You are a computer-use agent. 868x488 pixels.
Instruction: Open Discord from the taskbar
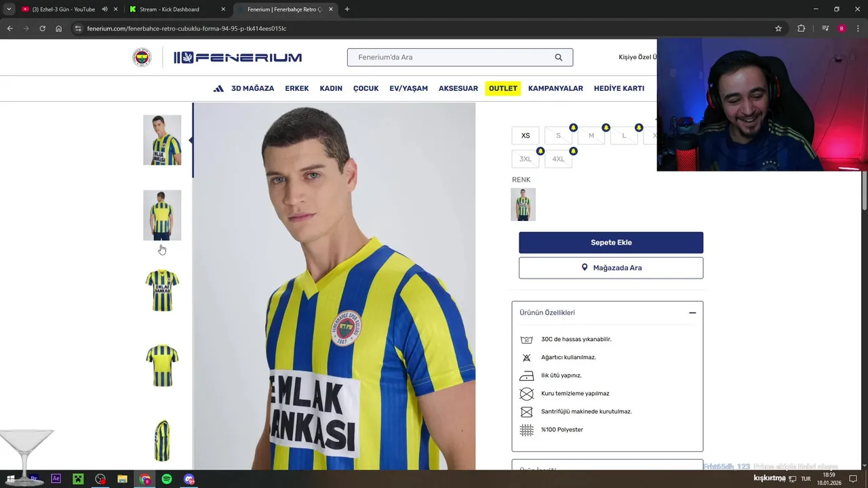click(189, 479)
